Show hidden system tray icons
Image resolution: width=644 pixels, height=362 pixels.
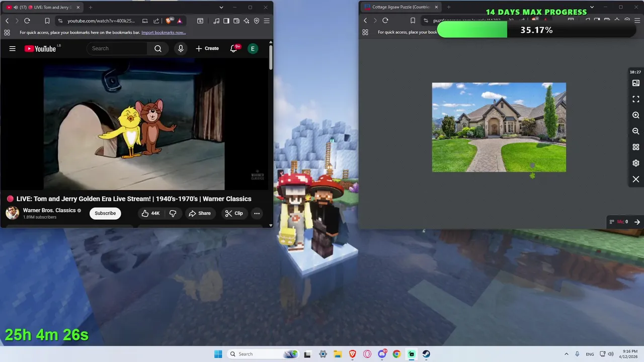(566, 354)
